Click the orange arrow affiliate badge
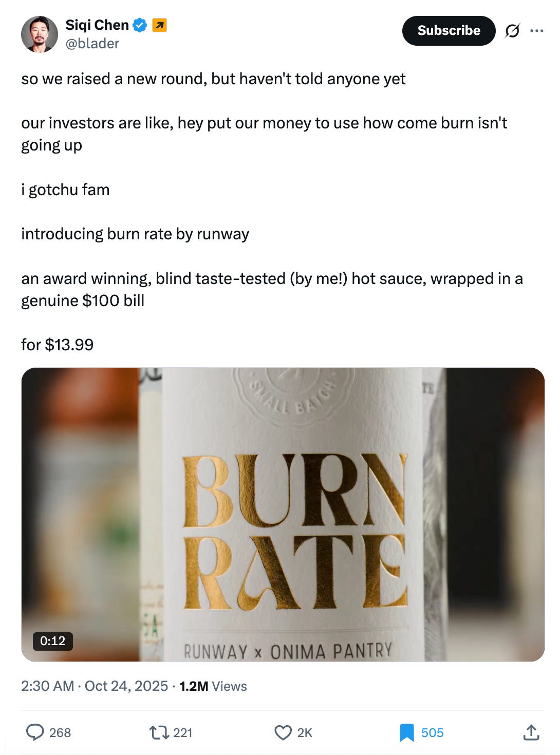 pyautogui.click(x=160, y=25)
